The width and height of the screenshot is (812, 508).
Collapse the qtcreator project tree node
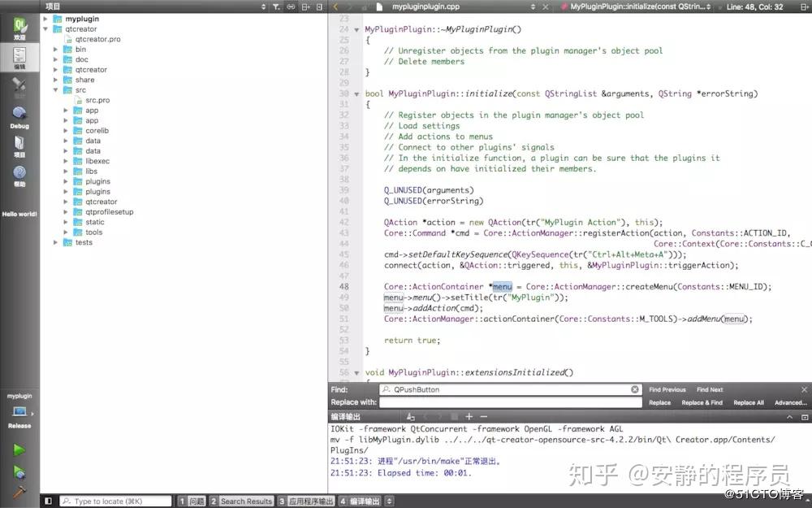tap(45, 29)
